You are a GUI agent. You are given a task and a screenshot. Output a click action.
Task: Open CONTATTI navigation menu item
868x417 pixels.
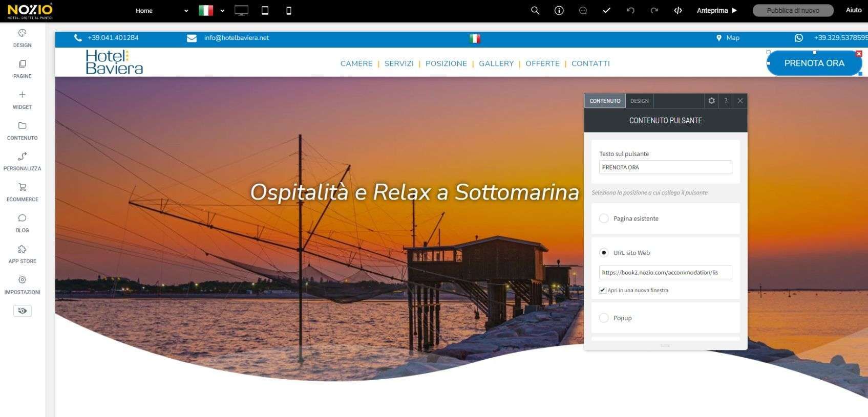[x=590, y=63]
